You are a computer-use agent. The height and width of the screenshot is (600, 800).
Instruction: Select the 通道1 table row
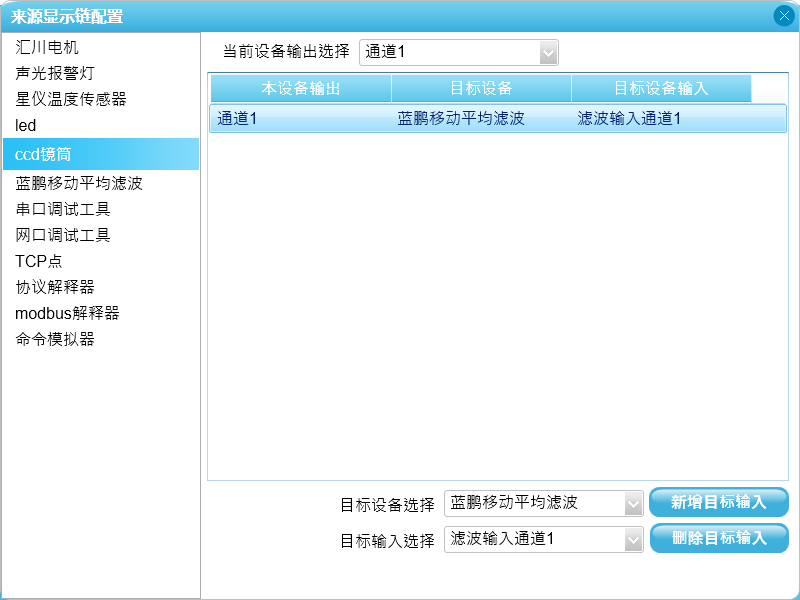[497, 119]
